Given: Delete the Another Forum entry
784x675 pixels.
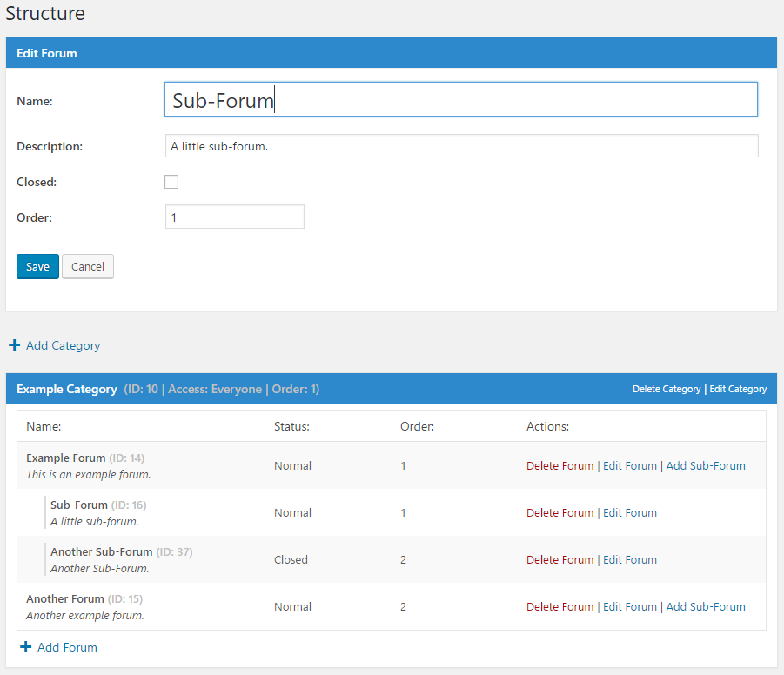Looking at the screenshot, I should tap(560, 606).
